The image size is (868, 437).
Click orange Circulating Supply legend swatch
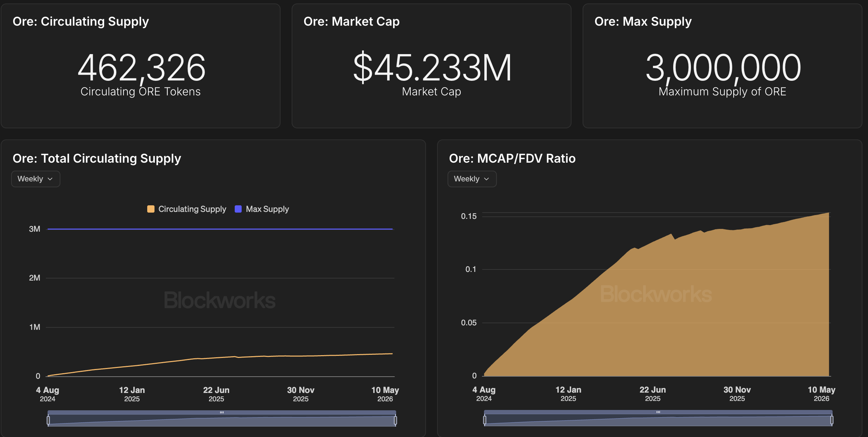click(151, 209)
